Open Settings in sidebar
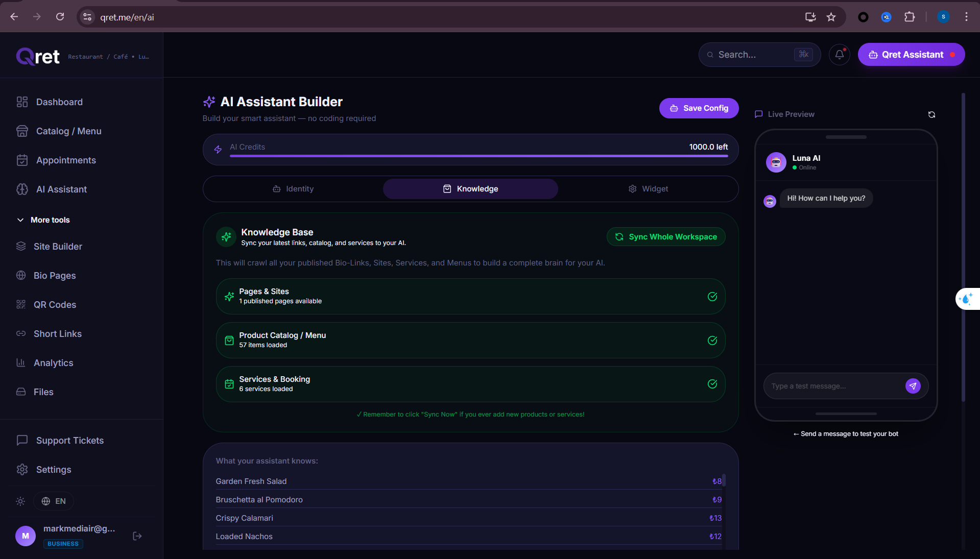 pyautogui.click(x=54, y=470)
